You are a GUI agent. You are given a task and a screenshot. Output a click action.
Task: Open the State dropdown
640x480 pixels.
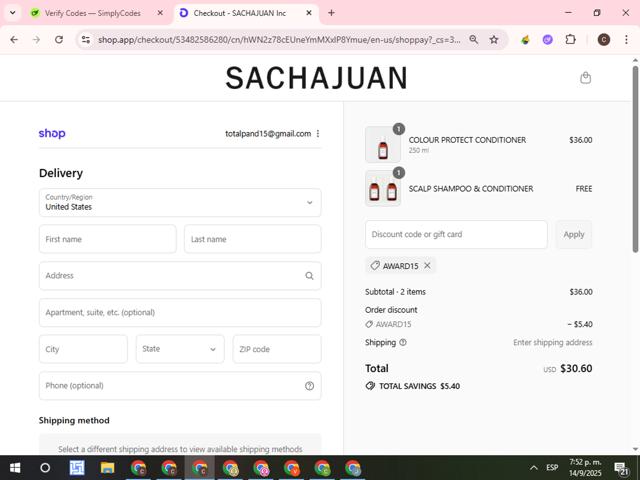point(180,349)
